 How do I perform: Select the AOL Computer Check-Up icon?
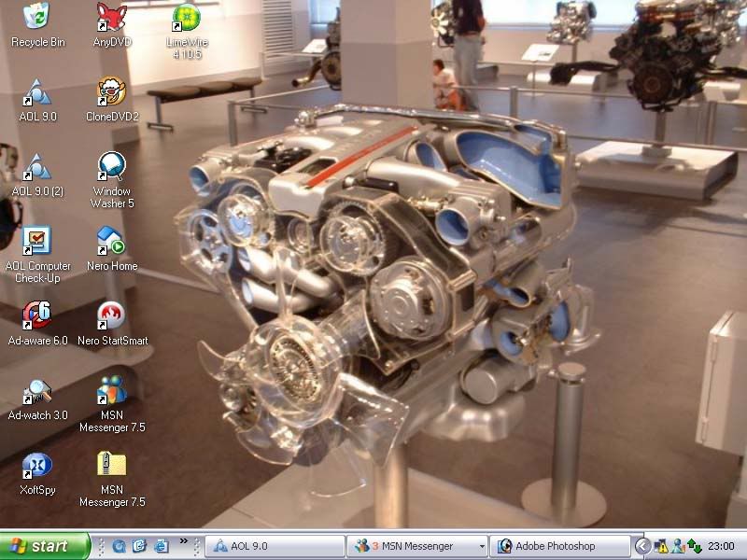tap(37, 255)
